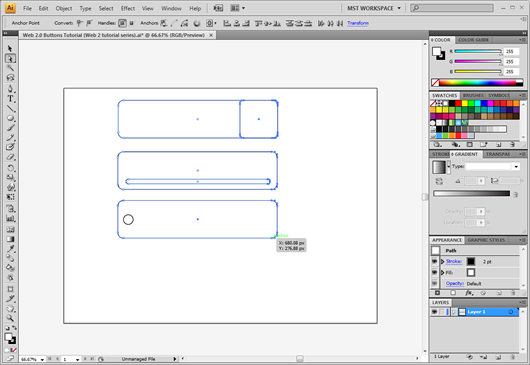Convert selected anchor to corner

point(80,23)
